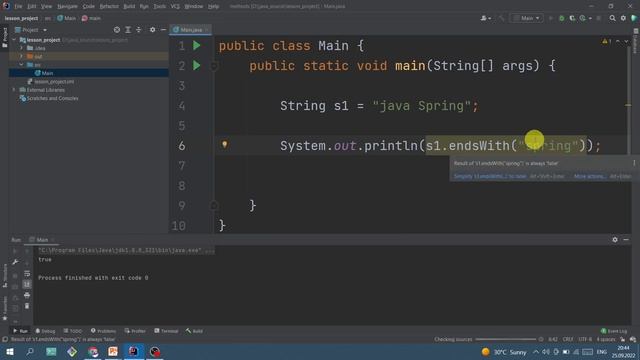
Task: Go to next highlighted problem arrow in editor
Action: pyautogui.click(x=626, y=41)
